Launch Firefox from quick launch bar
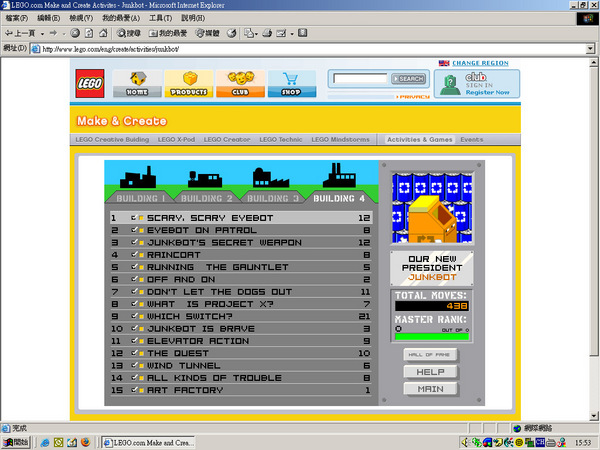Image resolution: width=600 pixels, height=450 pixels. [x=85, y=442]
